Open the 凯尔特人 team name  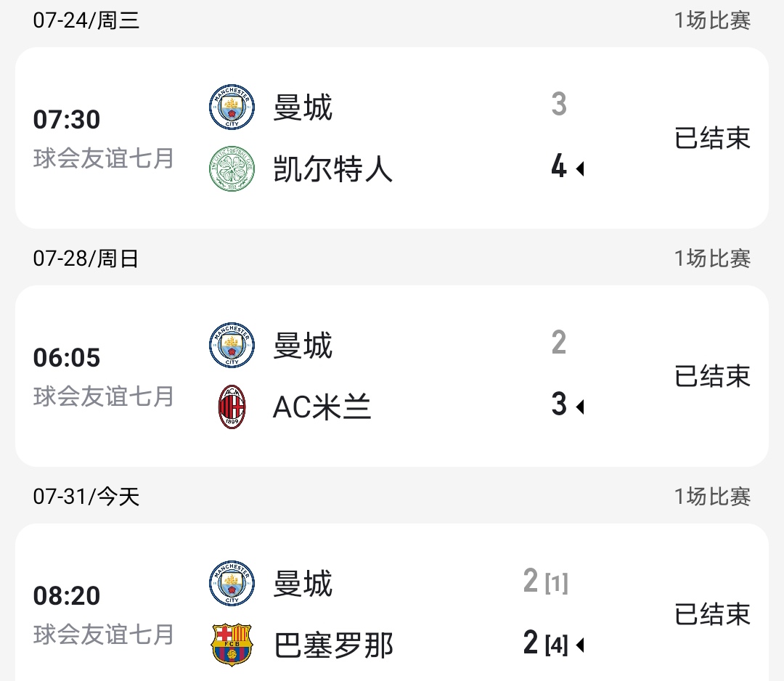pyautogui.click(x=333, y=169)
